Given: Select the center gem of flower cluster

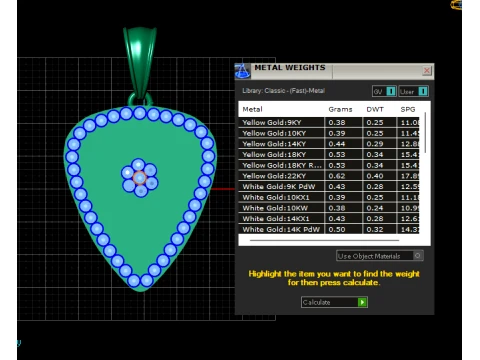Looking at the screenshot, I should tap(140, 178).
